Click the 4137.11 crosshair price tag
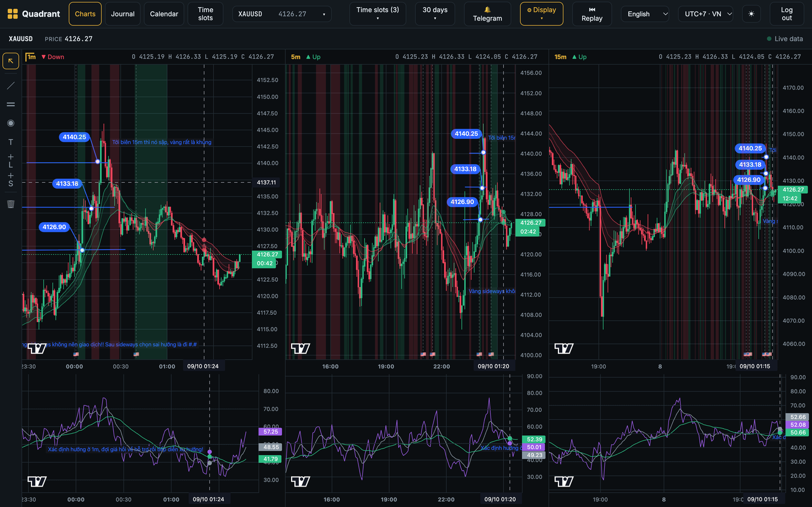The width and height of the screenshot is (812, 507). pos(266,182)
